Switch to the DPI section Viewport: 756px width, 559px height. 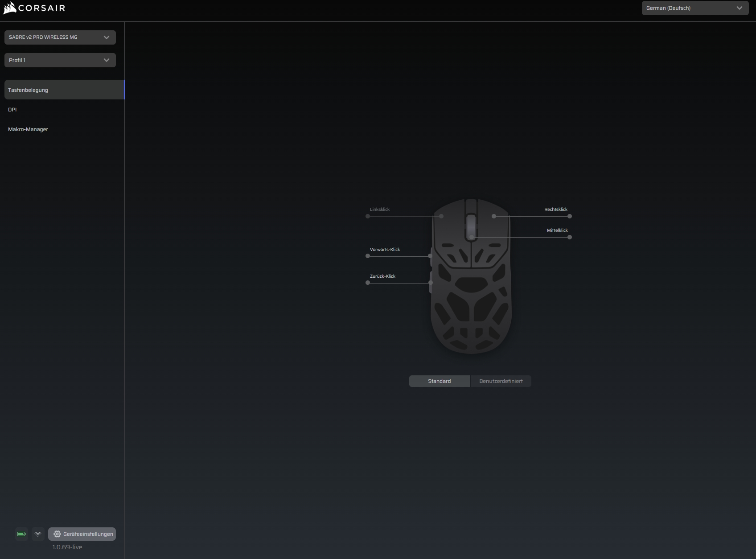click(12, 109)
